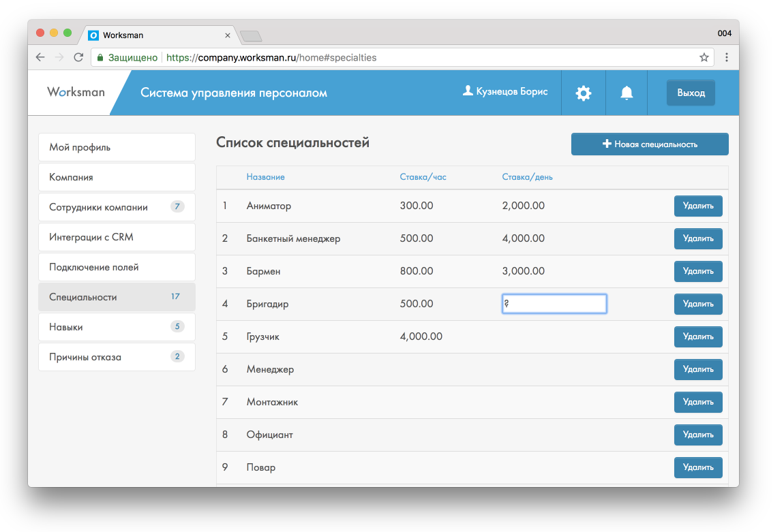
Task: Close the Worksman browser tab
Action: [228, 35]
